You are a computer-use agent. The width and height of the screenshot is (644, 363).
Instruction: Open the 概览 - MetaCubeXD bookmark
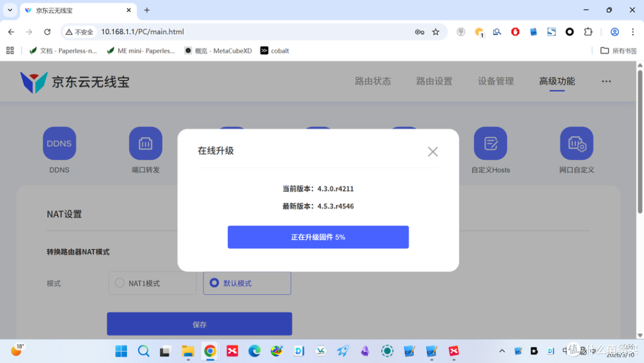[x=218, y=51]
